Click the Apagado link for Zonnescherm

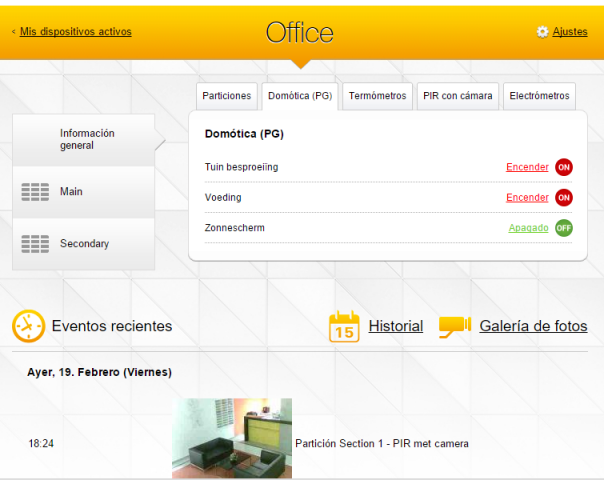point(528,228)
